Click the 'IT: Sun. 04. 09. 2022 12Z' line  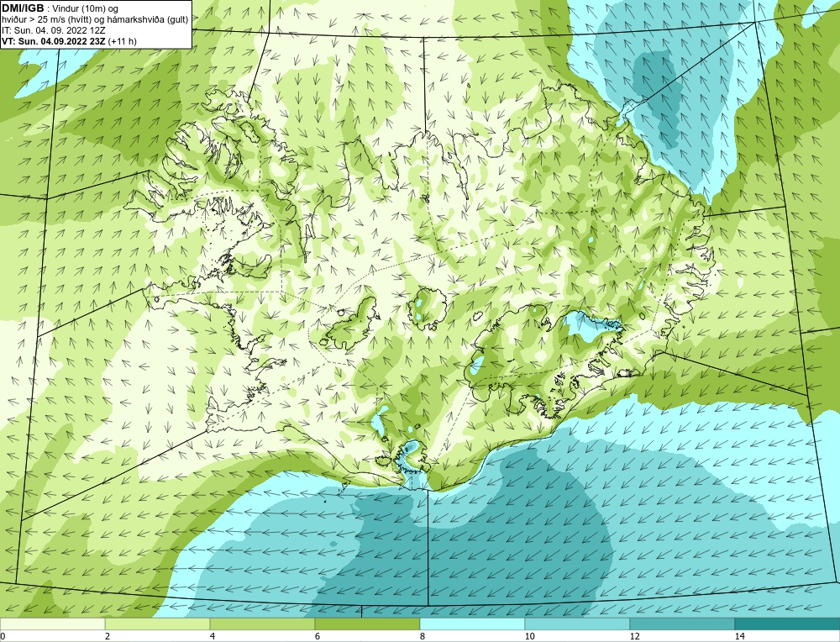tap(54, 30)
